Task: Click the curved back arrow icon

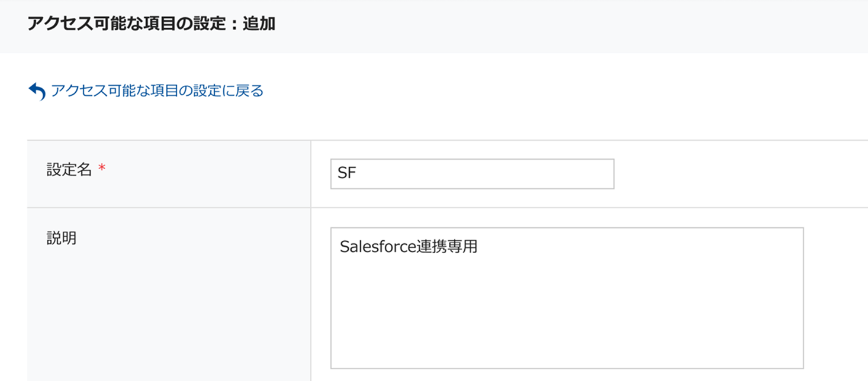Action: 37,91
